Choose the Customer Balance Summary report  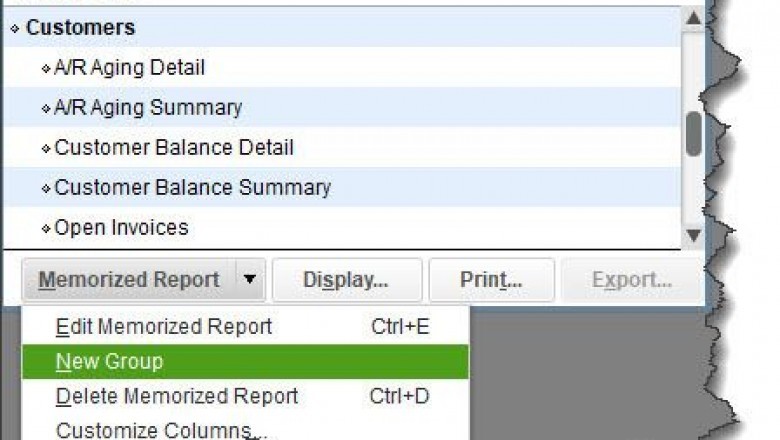(x=342, y=187)
